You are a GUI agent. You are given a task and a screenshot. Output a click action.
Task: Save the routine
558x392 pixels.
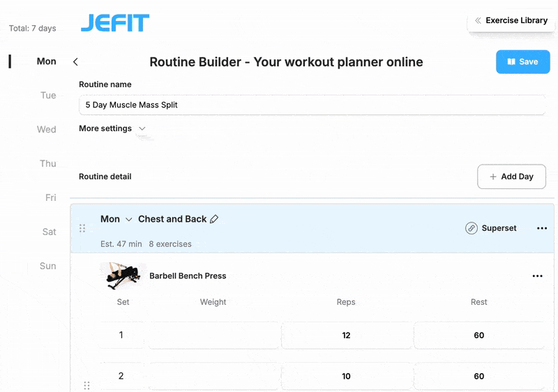point(522,61)
